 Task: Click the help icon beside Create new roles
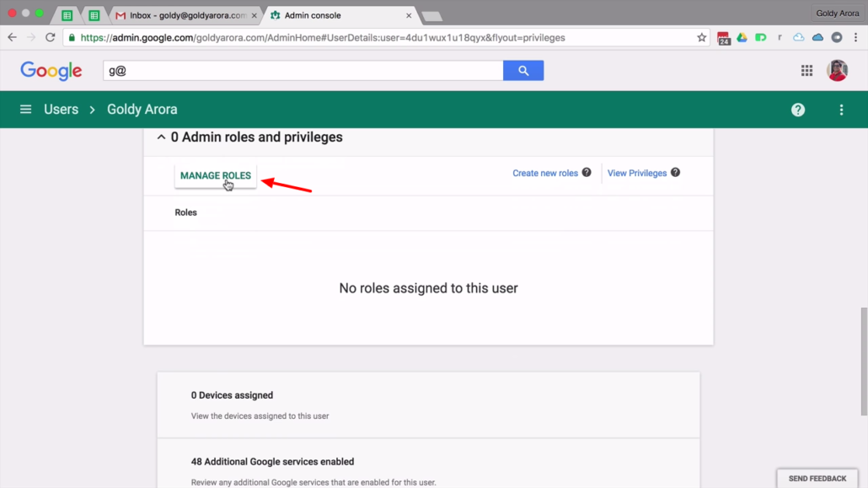pyautogui.click(x=587, y=172)
